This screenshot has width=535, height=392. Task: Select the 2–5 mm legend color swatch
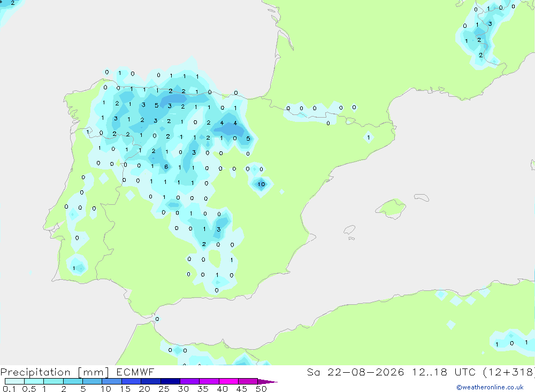[73, 381]
